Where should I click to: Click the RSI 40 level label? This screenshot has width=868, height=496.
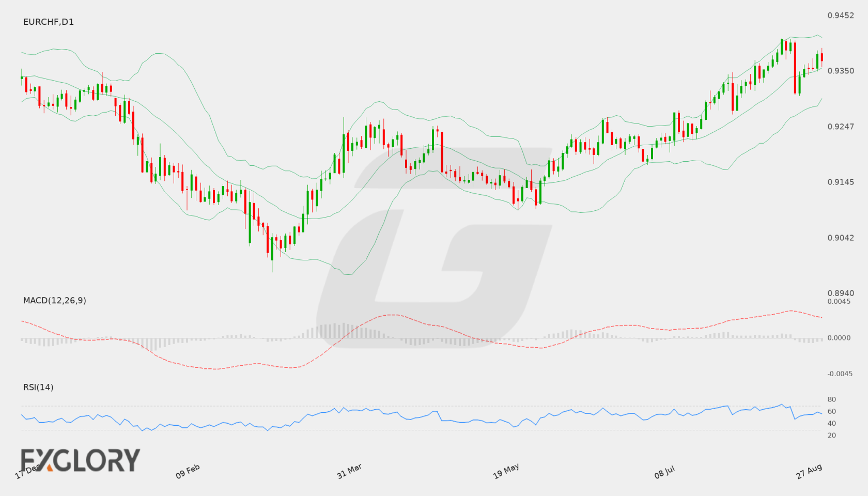click(832, 423)
